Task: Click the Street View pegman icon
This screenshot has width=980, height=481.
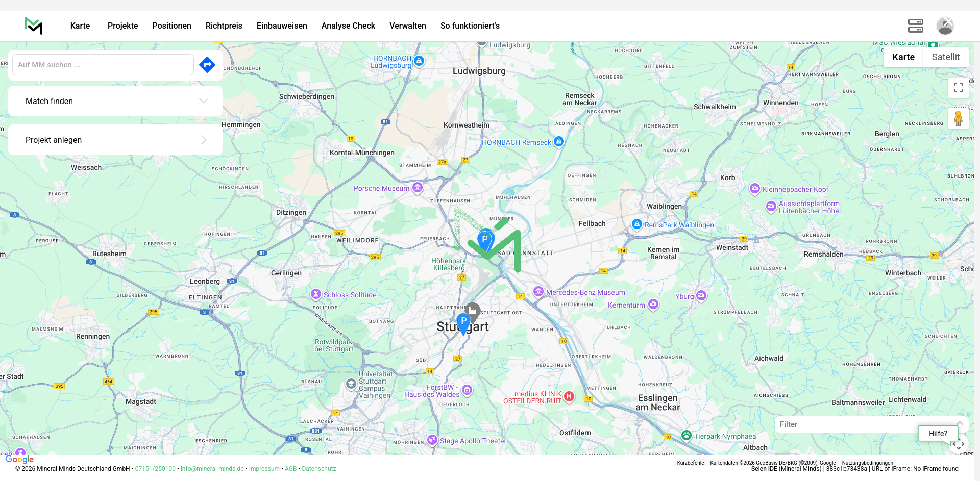Action: click(958, 118)
